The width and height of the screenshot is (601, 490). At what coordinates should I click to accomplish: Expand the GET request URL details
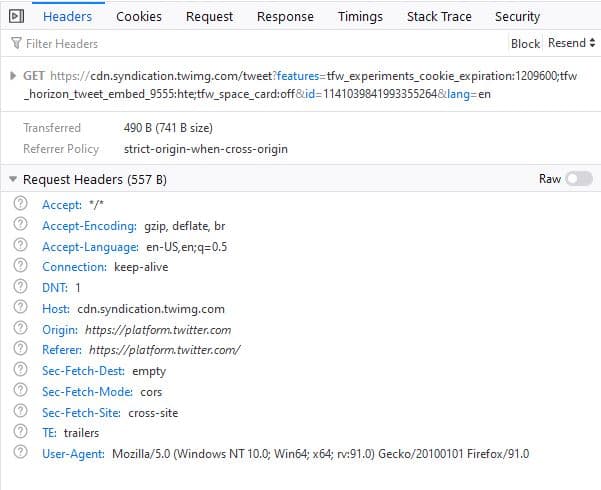coord(12,75)
